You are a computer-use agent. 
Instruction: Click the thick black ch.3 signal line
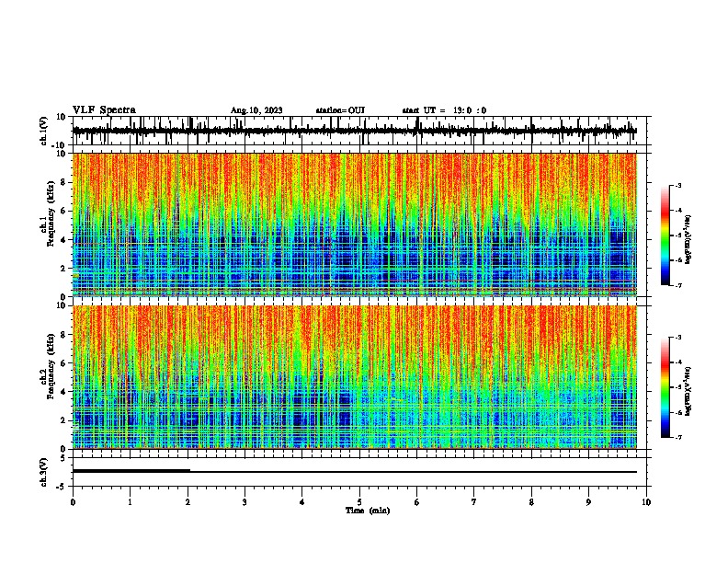click(131, 471)
